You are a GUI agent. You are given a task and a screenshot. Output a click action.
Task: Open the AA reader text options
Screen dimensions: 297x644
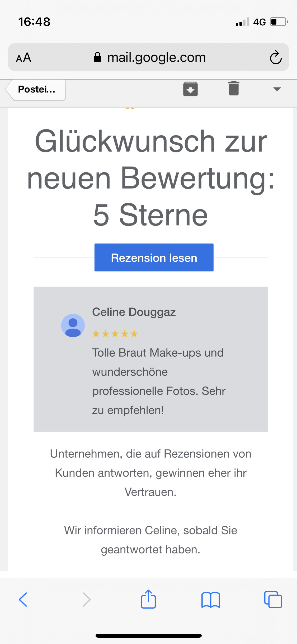click(x=24, y=58)
